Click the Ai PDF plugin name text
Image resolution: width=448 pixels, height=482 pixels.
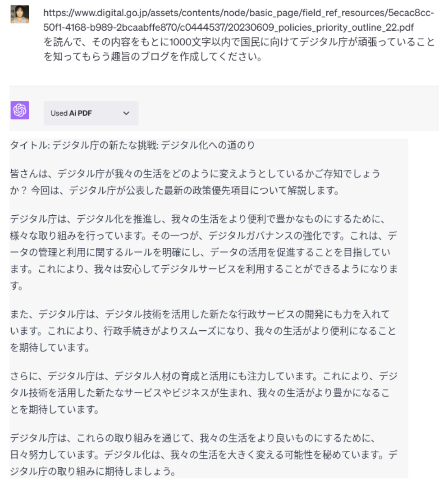click(81, 113)
